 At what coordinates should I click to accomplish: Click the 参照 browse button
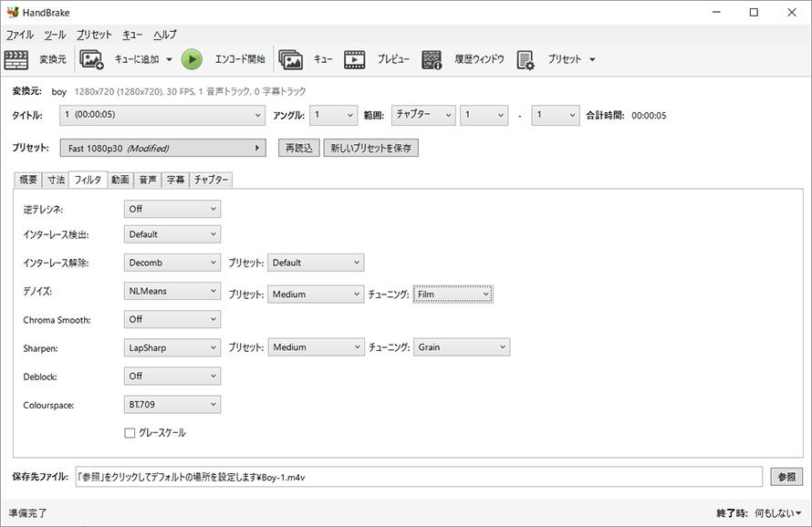(786, 477)
